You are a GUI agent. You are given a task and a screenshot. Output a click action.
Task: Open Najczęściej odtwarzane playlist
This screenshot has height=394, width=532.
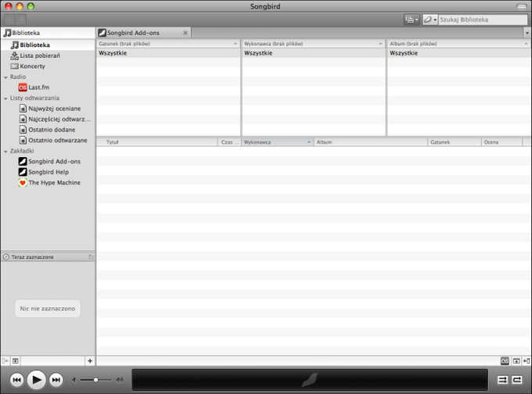pos(48,119)
